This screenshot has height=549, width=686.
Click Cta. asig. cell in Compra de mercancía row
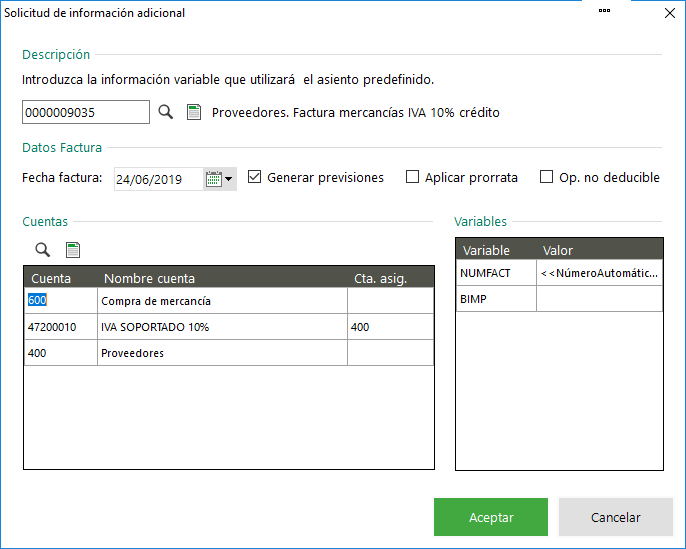coord(391,301)
